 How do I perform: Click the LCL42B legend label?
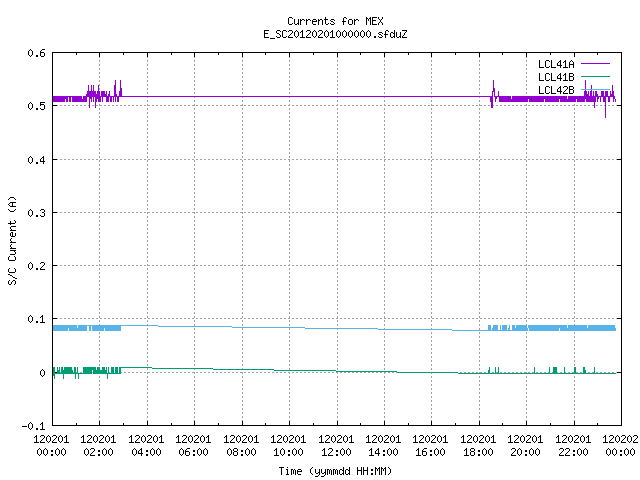coord(556,90)
